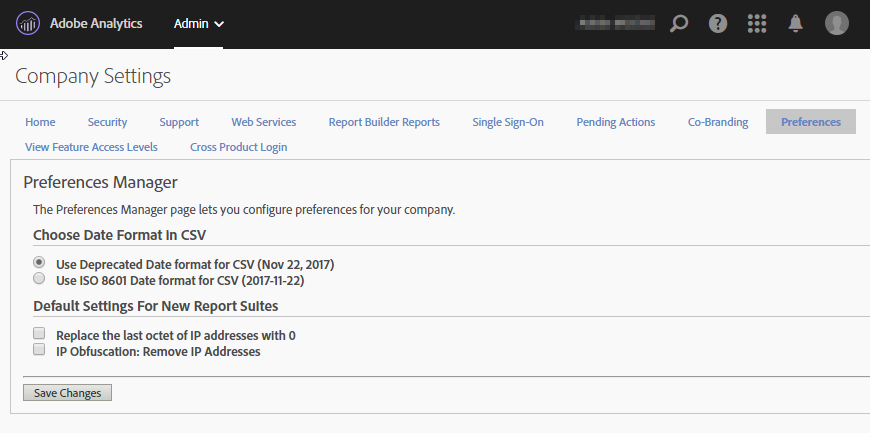This screenshot has width=870, height=433.
Task: Open the Single Sign-On tab
Action: [508, 122]
